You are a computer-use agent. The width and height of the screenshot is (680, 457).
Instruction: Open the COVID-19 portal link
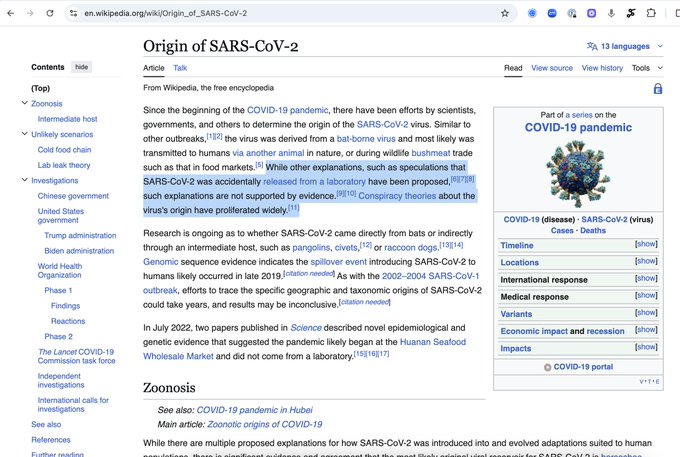(583, 367)
